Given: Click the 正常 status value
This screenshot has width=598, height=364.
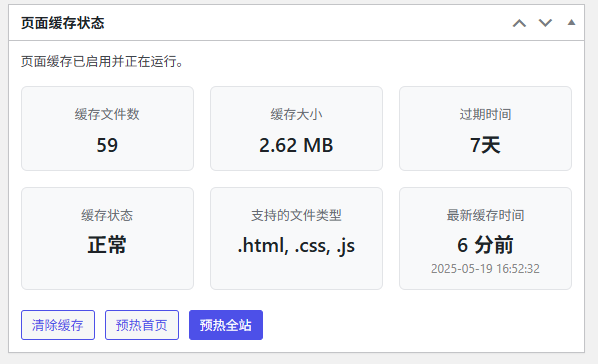Looking at the screenshot, I should pos(107,245).
